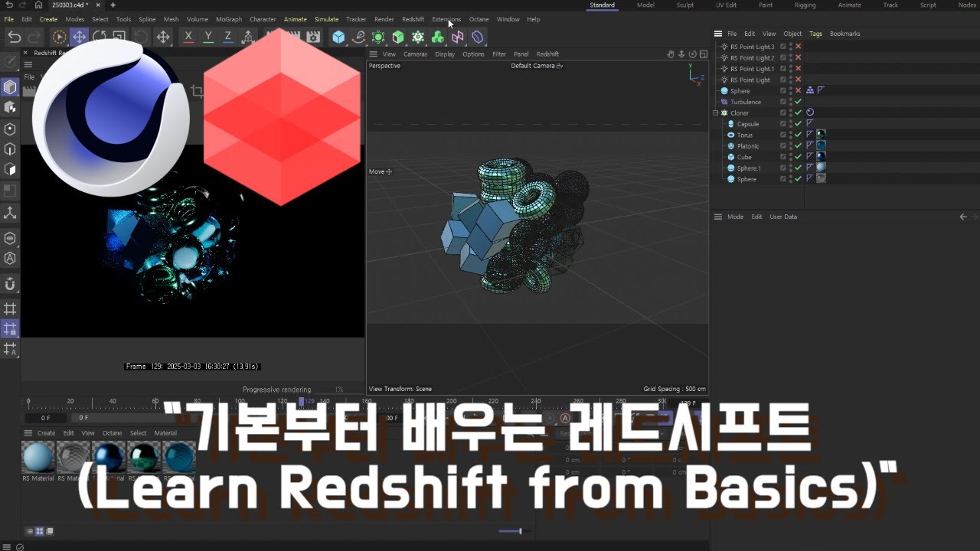Open the Spline Pen tool
980x551 pixels.
click(x=358, y=37)
